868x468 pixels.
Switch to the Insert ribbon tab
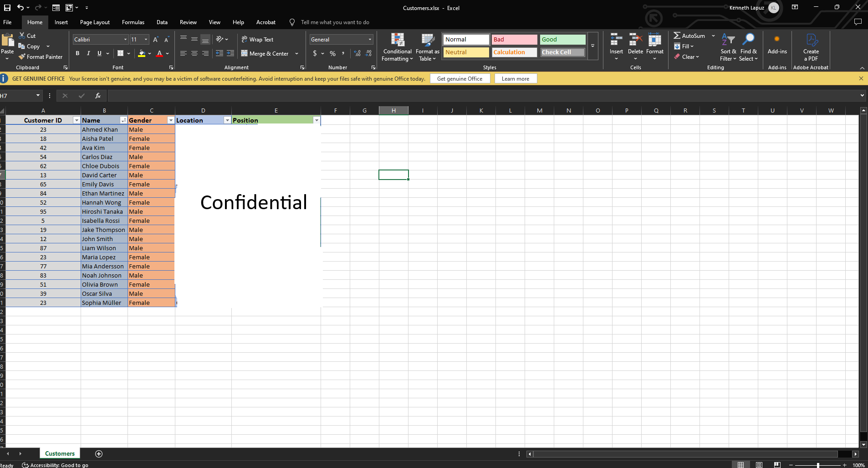61,22
